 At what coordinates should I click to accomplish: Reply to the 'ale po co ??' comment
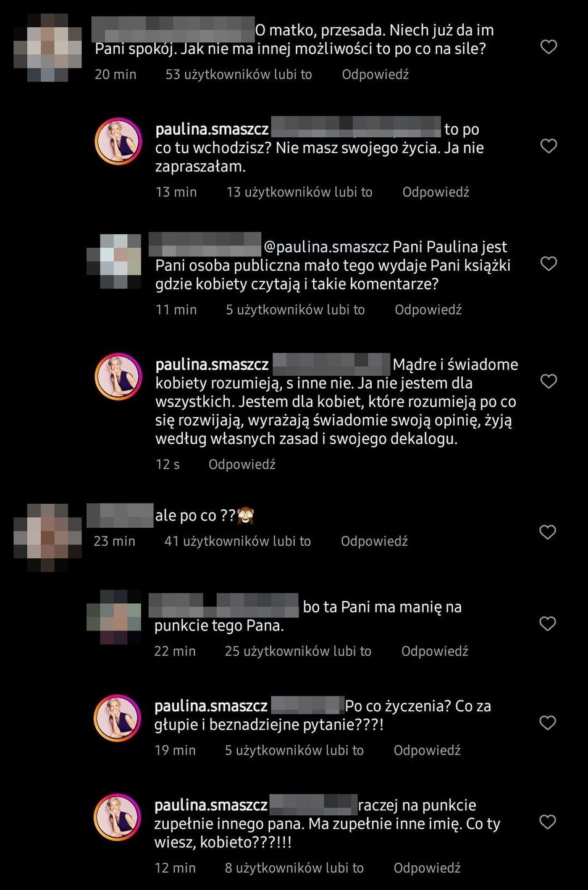coord(374,541)
